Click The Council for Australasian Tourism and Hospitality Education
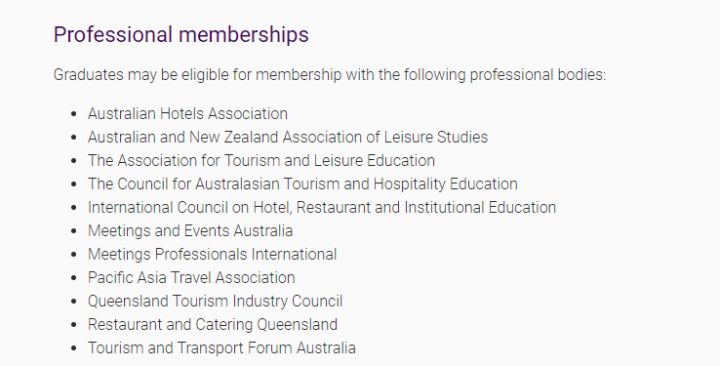This screenshot has width=720, height=366. click(x=303, y=184)
